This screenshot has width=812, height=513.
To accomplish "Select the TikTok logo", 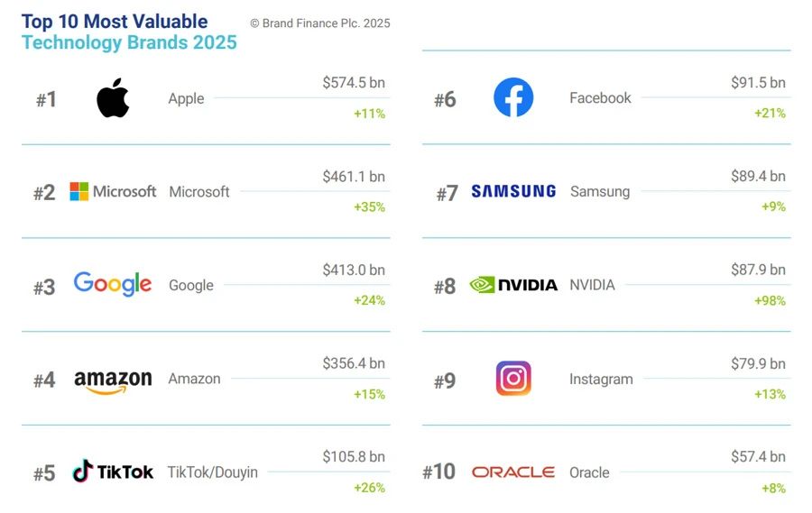I will click(x=113, y=471).
